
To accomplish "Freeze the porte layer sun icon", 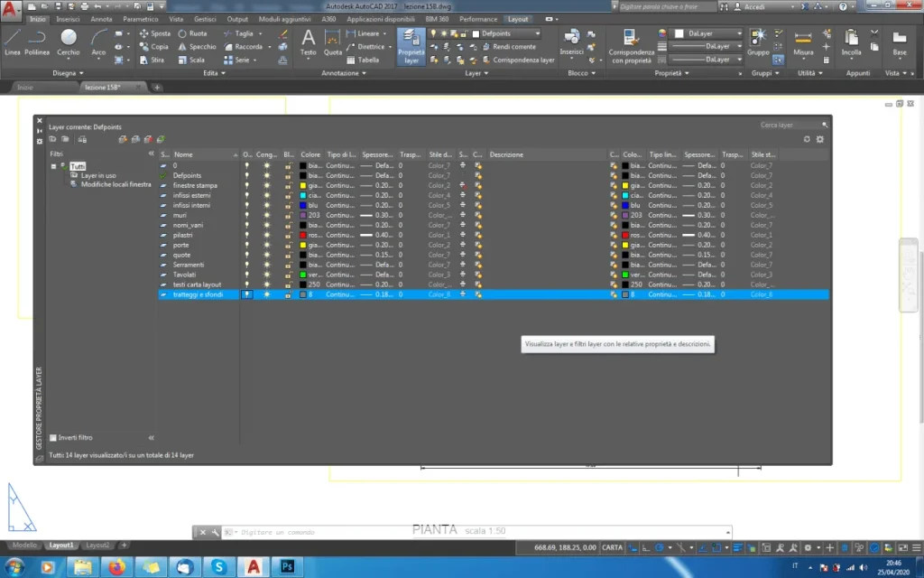I will [267, 245].
